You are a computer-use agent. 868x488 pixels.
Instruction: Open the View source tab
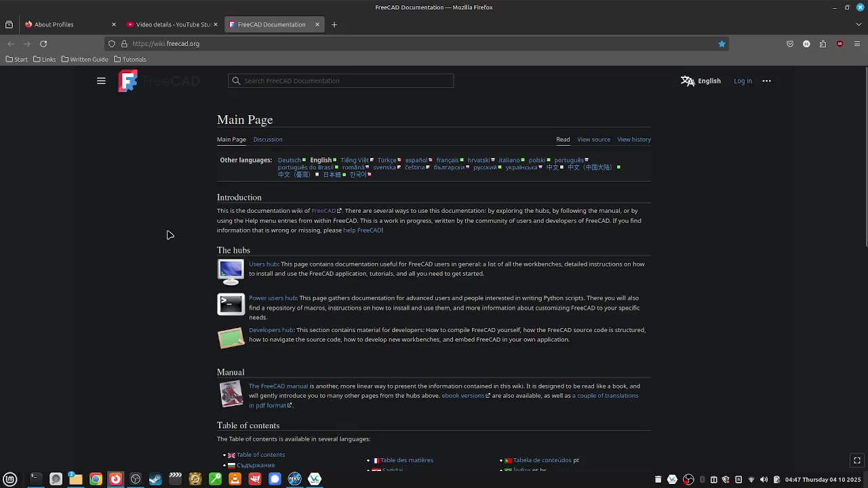(593, 139)
